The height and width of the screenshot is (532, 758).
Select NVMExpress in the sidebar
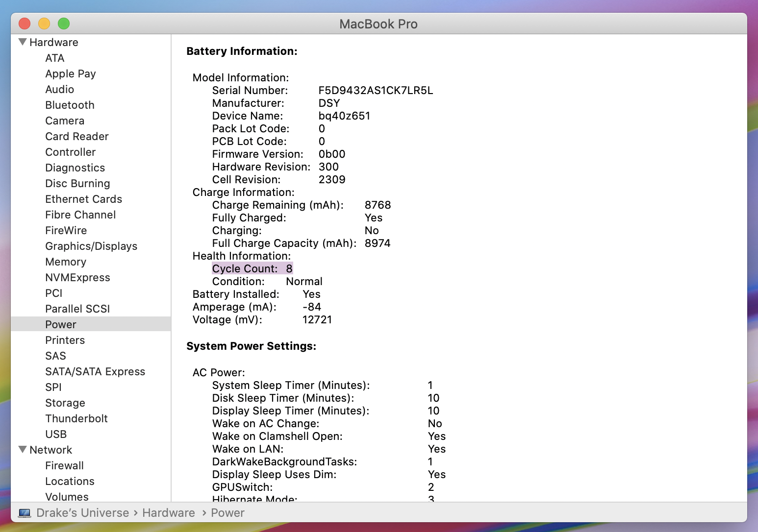(77, 277)
